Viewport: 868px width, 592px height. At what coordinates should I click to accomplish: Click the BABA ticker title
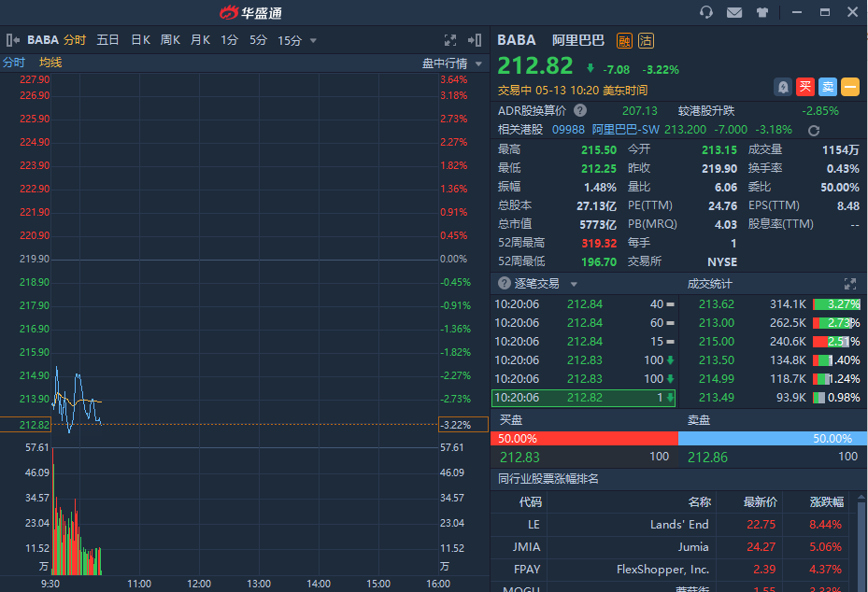[516, 40]
